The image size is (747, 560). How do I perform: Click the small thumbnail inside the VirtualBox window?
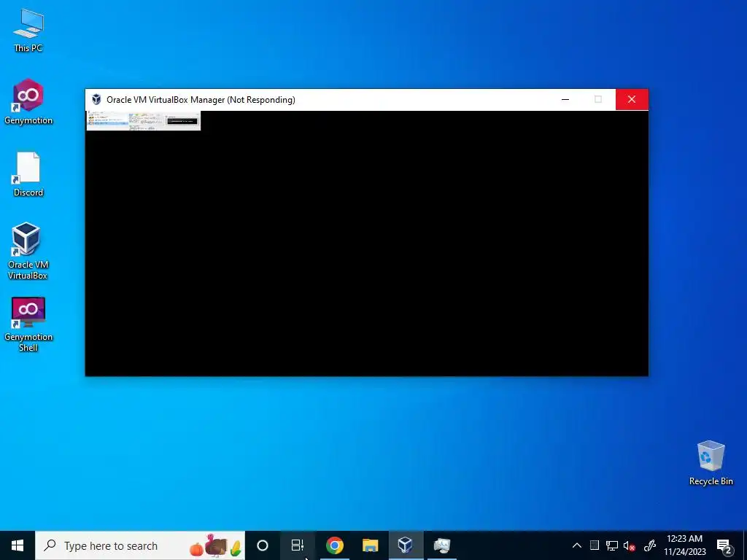pyautogui.click(x=144, y=120)
